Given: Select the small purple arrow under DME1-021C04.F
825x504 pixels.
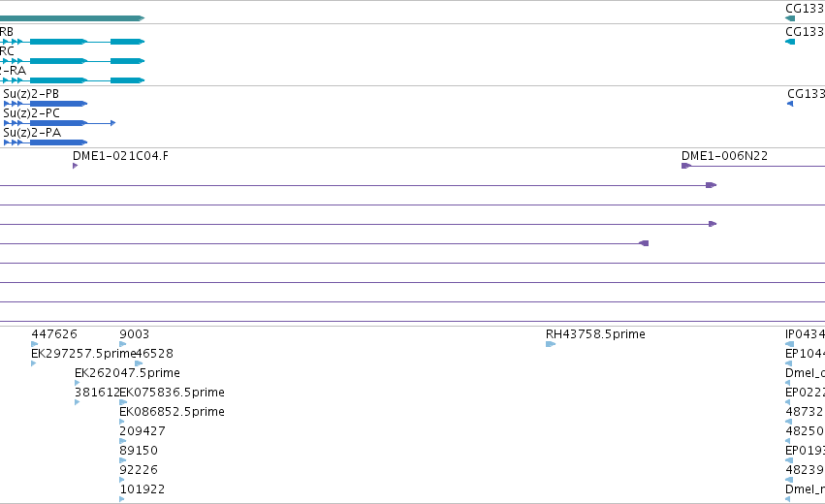Looking at the screenshot, I should (x=76, y=166).
